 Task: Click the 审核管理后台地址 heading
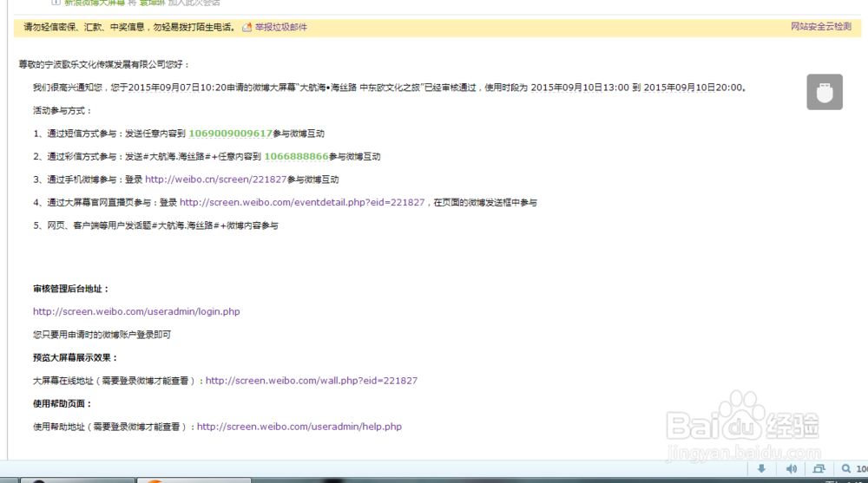71,289
